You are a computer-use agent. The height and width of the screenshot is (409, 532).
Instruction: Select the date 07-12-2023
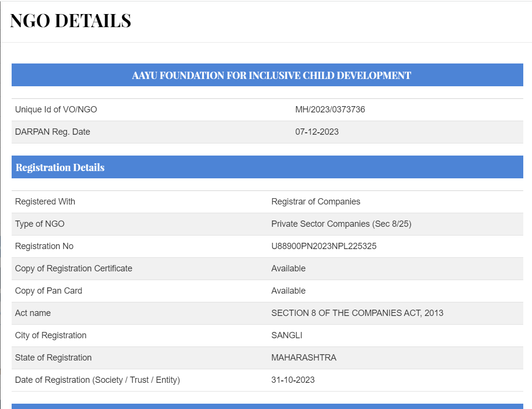[316, 132]
